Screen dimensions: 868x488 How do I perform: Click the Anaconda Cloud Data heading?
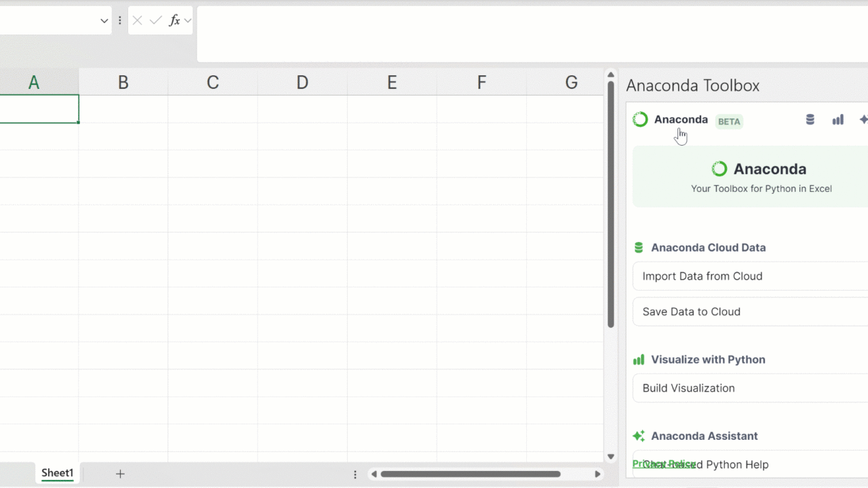click(709, 247)
